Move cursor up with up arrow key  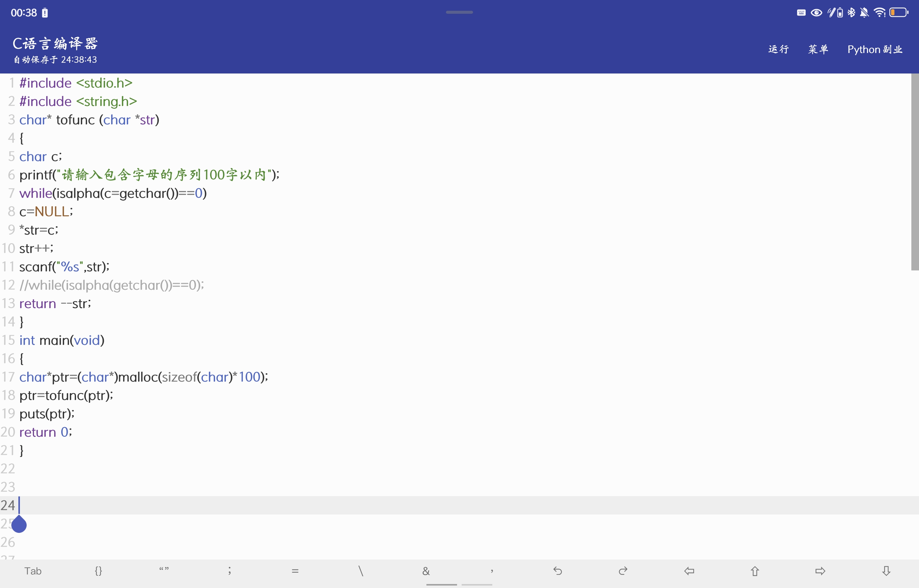754,571
